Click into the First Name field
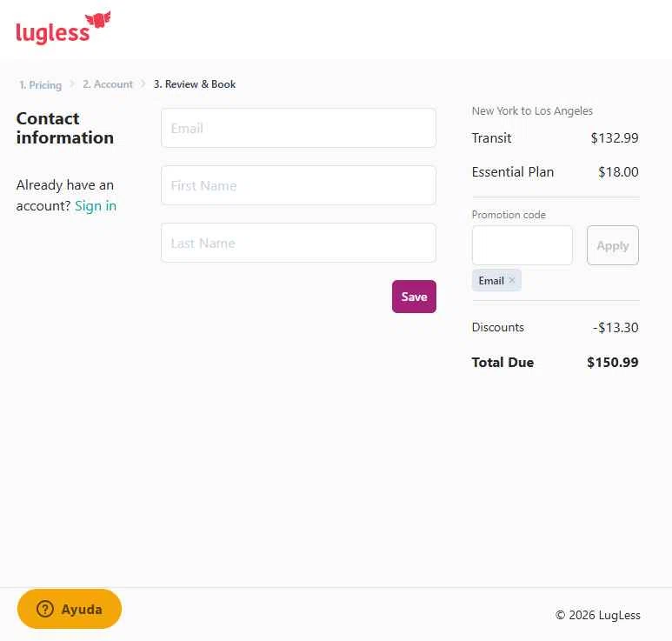Screen dimensions: 672x641 point(298,185)
